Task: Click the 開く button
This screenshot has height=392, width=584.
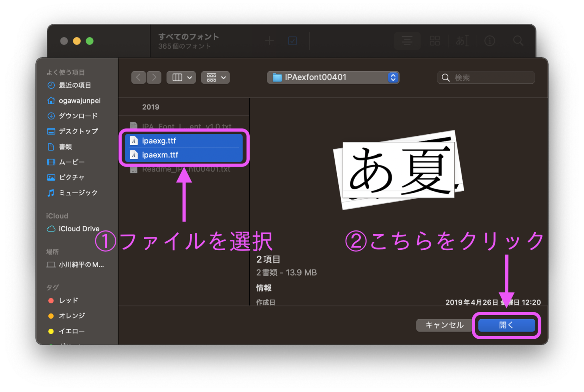Action: click(506, 325)
